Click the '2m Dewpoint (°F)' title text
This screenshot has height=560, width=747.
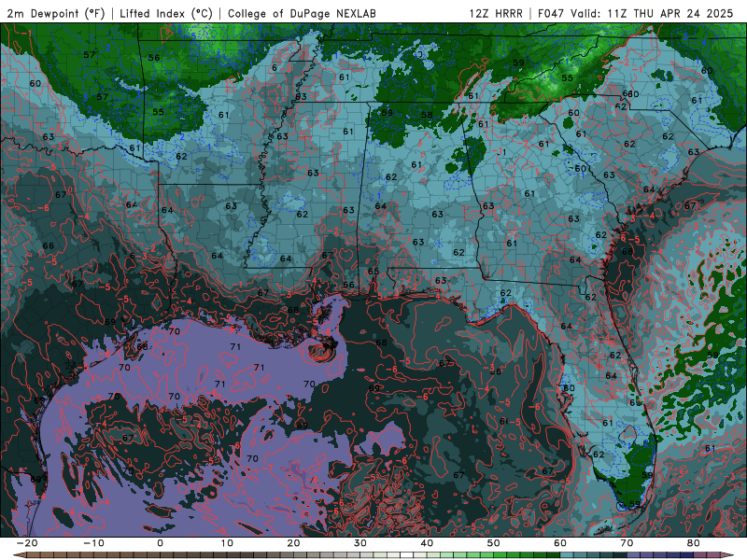[x=56, y=13]
